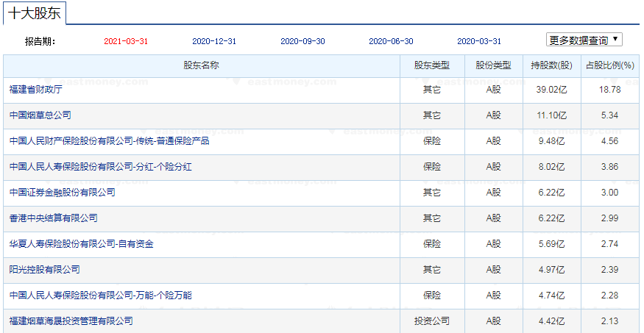644x333 pixels.
Task: Click 其它 type in 福建省财政厅 row
Action: [x=432, y=90]
